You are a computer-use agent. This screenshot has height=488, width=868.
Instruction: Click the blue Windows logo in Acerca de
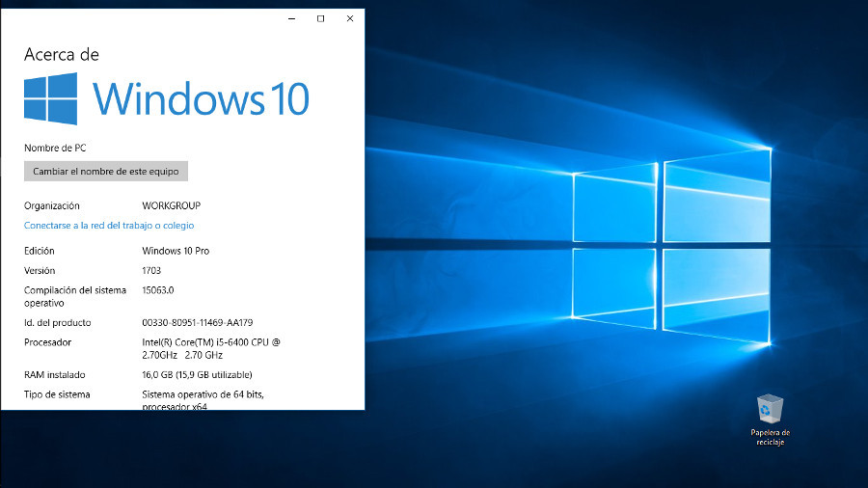(x=50, y=99)
